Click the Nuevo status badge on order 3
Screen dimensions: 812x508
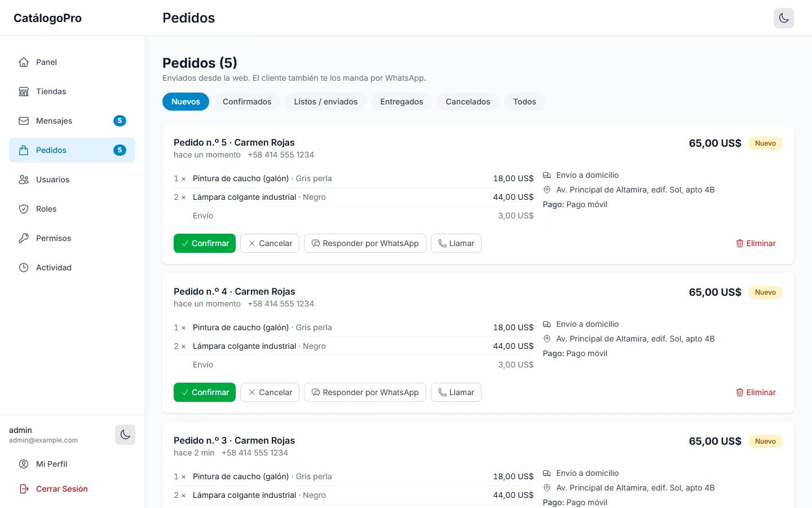(765, 441)
